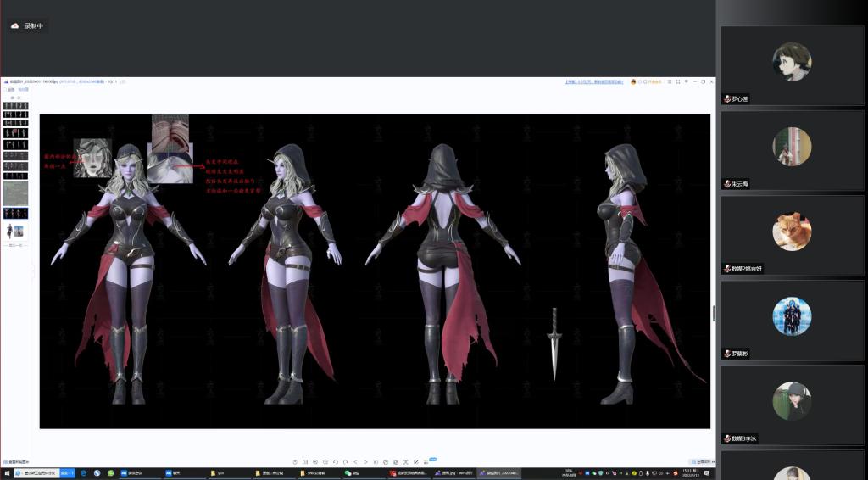The width and height of the screenshot is (868, 480).
Task: Rotate the image clockwise
Action: [345, 461]
